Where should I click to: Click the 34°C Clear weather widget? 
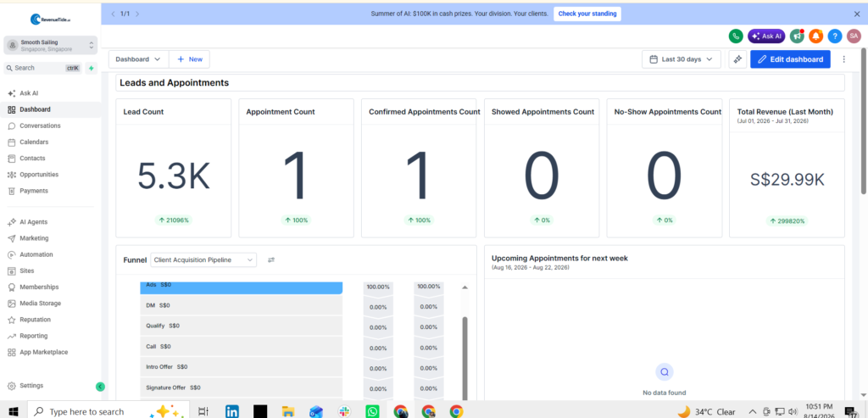707,412
